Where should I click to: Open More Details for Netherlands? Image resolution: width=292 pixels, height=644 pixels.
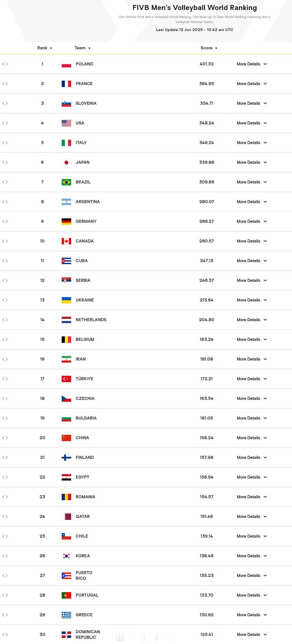[251, 320]
